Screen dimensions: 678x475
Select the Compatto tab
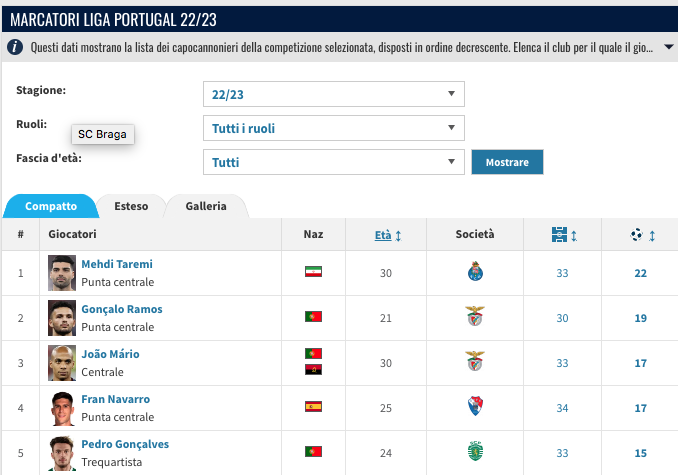click(x=51, y=206)
